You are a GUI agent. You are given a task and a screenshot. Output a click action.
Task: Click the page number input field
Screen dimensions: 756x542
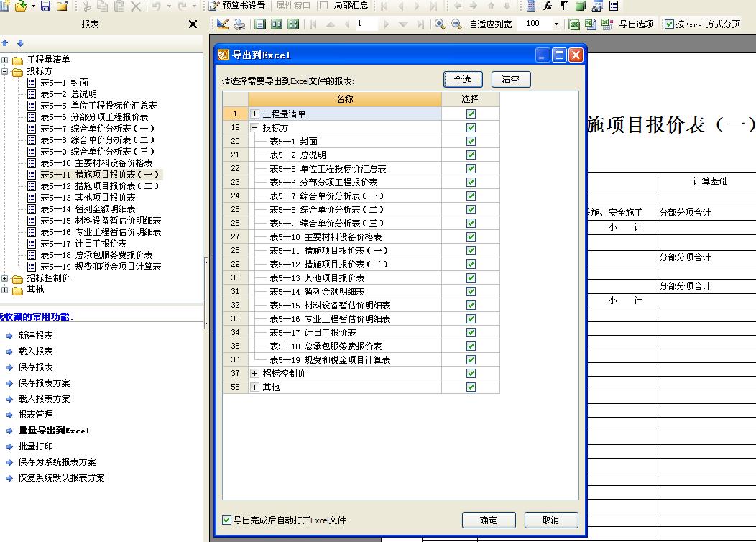pos(367,24)
